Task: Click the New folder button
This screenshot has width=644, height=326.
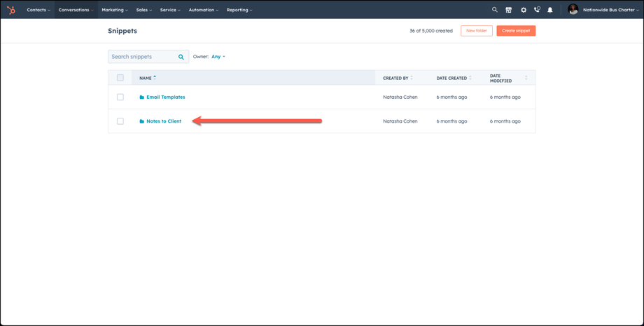Action: (x=477, y=31)
